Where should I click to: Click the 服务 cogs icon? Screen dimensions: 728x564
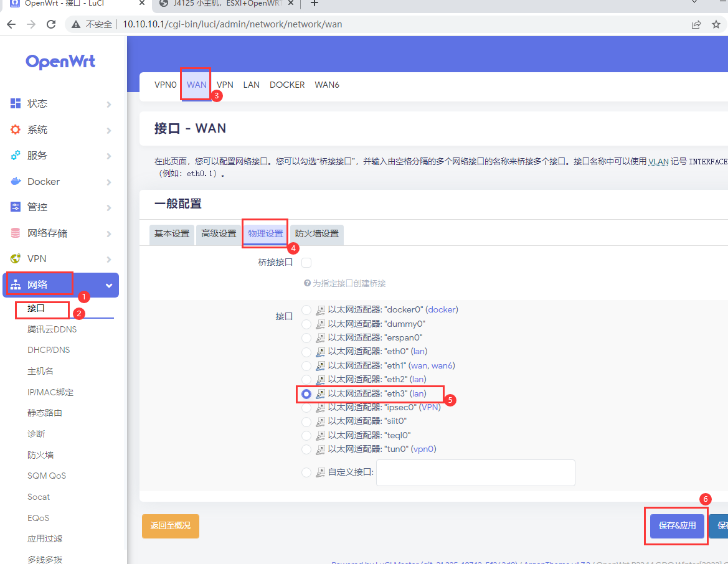(x=16, y=156)
